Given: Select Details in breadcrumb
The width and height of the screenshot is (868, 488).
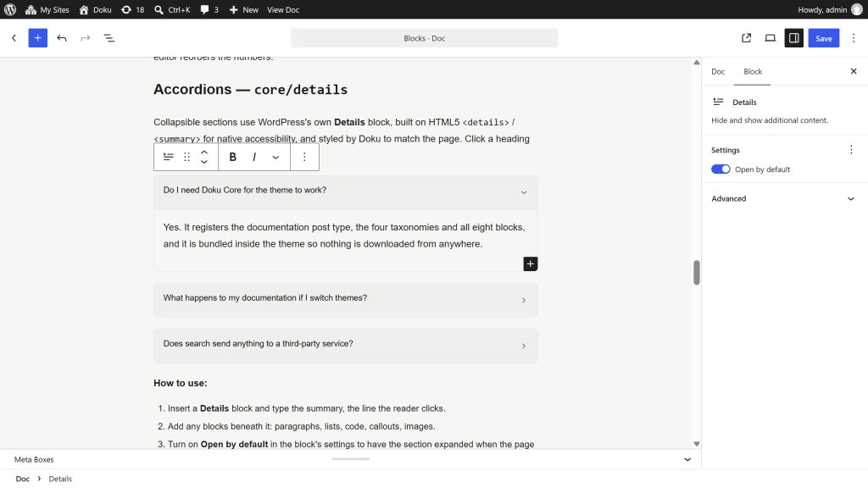Looking at the screenshot, I should [x=60, y=479].
